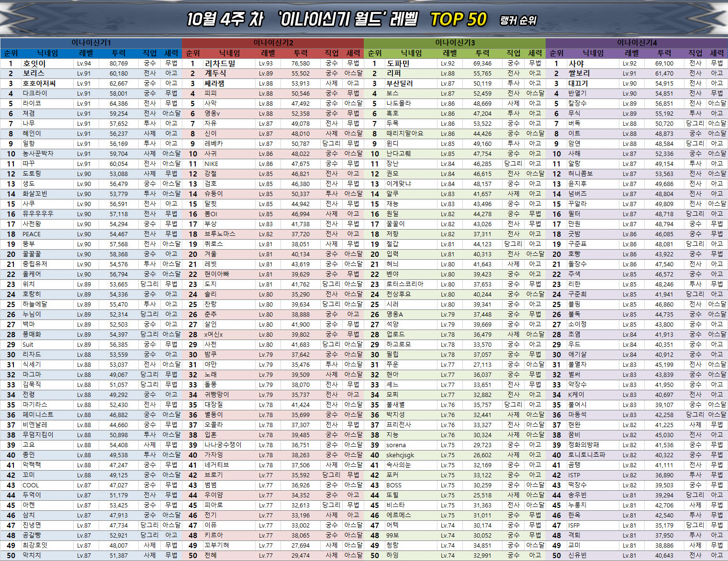Click the Suit nickname at rank 29
Screen dimensions: 728x561
point(28,344)
